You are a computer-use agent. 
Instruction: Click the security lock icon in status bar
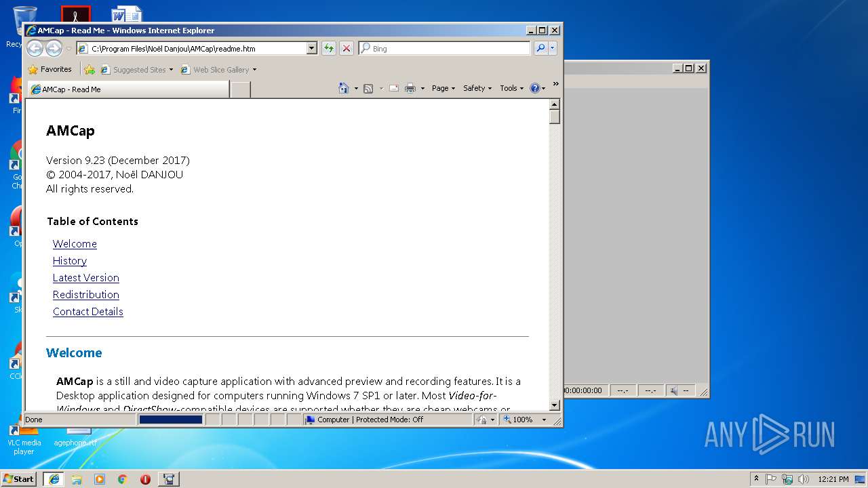pyautogui.click(x=481, y=420)
